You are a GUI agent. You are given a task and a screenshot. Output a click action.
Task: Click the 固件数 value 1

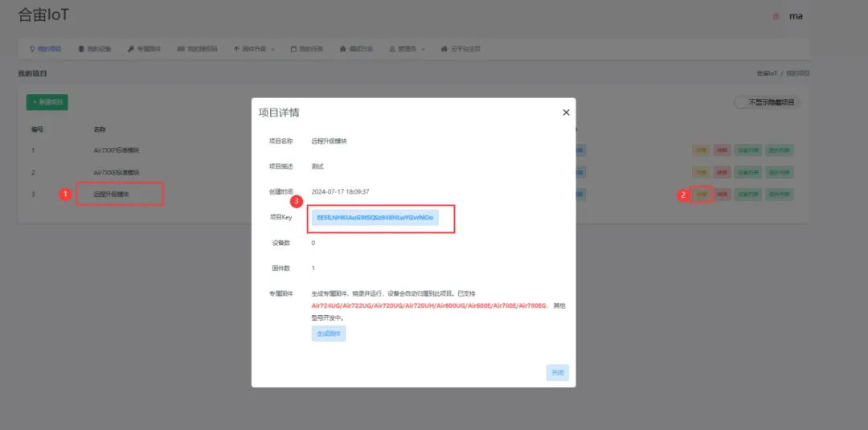point(313,268)
